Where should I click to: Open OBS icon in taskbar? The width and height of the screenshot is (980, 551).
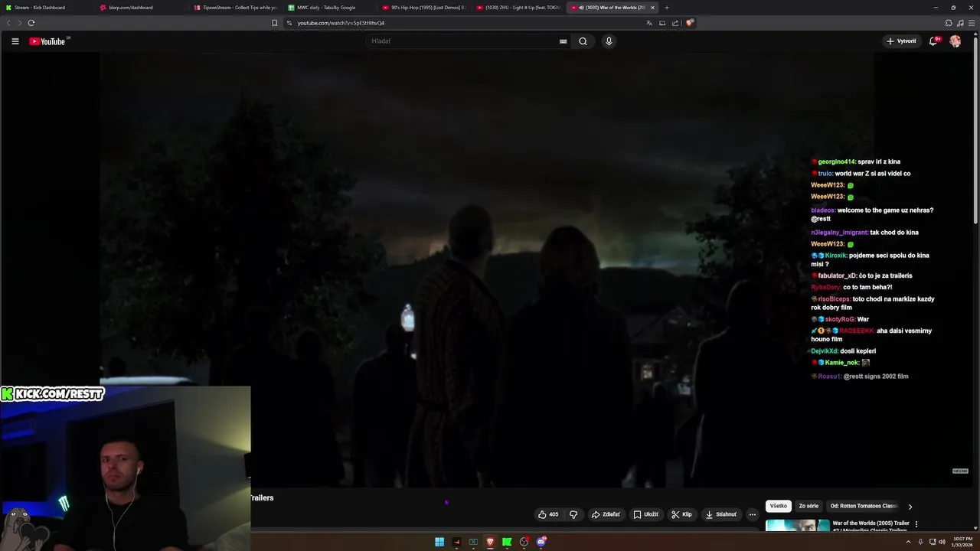[524, 542]
